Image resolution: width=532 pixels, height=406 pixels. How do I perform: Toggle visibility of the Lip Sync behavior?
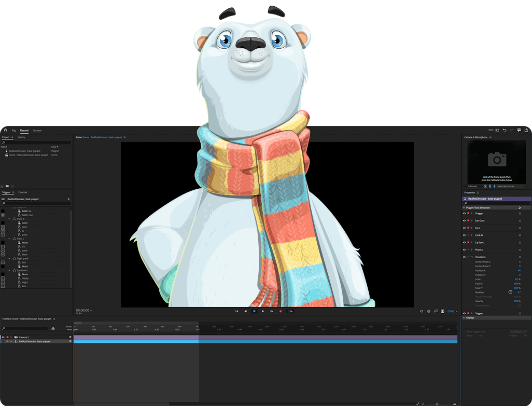tap(464, 242)
